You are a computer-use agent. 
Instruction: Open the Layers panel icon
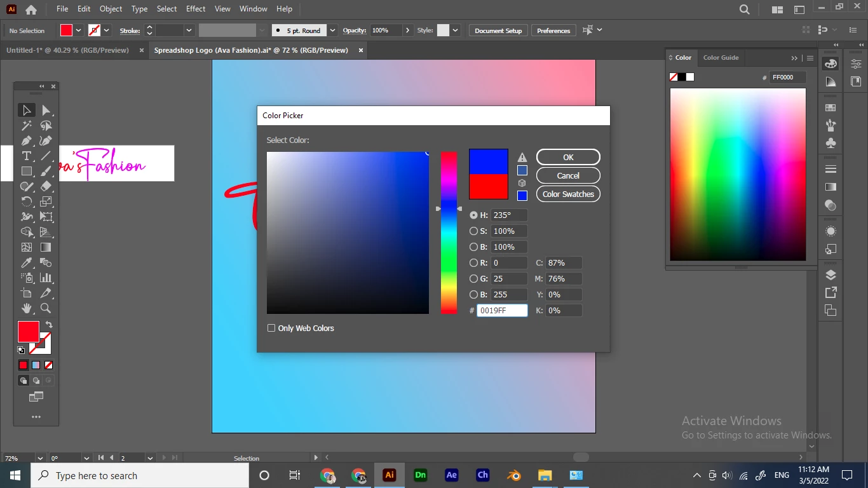pyautogui.click(x=831, y=275)
